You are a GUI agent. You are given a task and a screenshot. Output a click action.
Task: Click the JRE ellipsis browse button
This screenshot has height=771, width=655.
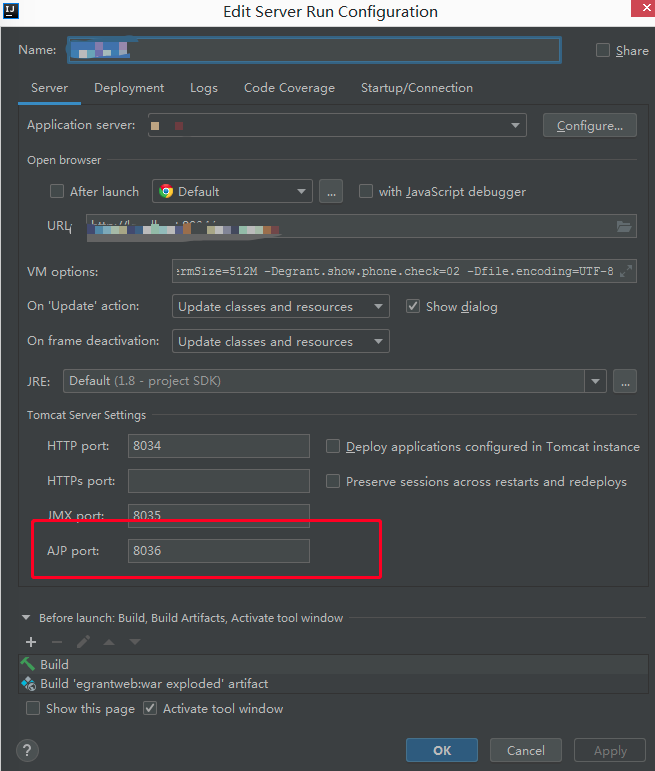coord(625,381)
